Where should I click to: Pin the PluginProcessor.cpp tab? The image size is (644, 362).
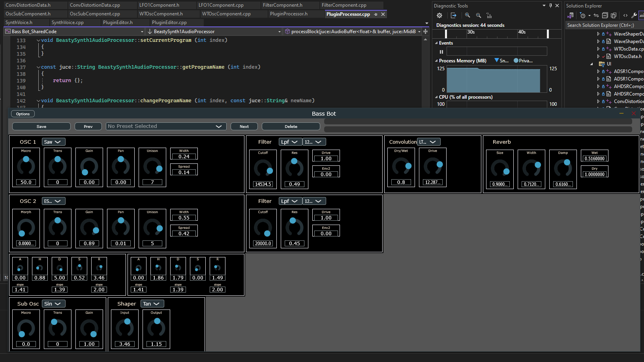pos(376,14)
